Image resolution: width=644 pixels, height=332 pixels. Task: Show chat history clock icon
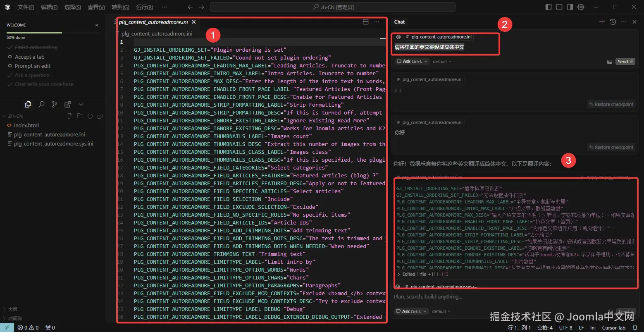613,22
